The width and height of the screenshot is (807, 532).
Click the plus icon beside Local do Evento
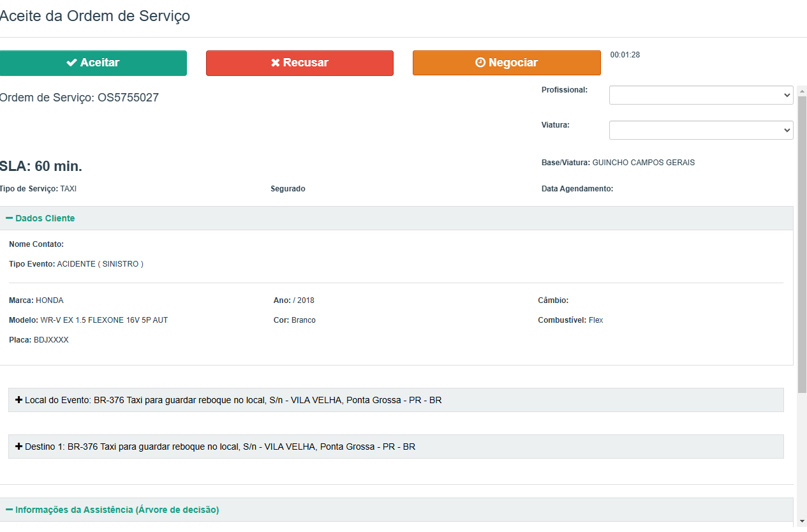point(19,400)
